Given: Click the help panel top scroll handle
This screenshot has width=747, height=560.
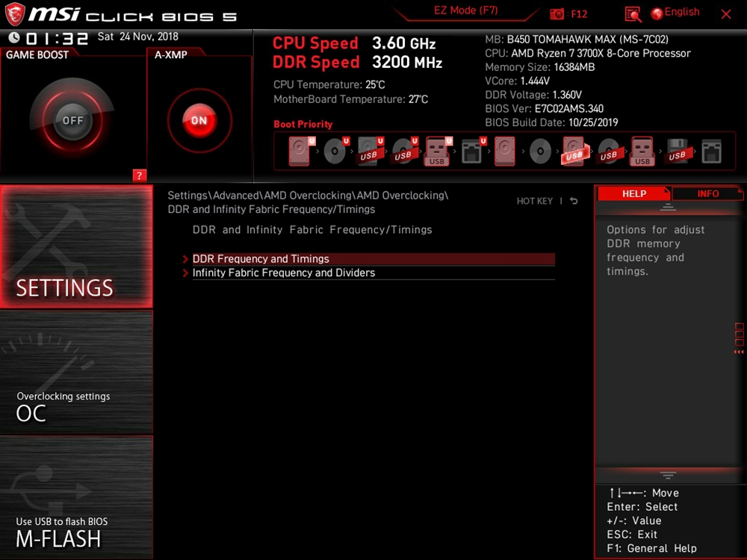Looking at the screenshot, I should point(668,207).
